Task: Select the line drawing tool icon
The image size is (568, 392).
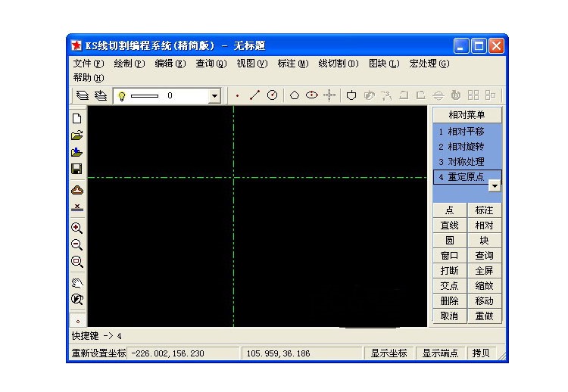Action: click(254, 95)
